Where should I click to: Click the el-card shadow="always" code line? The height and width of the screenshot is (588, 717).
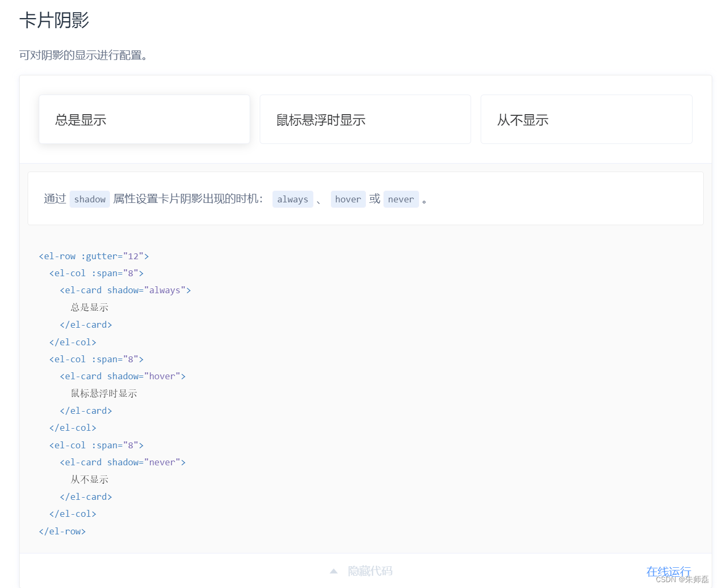125,289
